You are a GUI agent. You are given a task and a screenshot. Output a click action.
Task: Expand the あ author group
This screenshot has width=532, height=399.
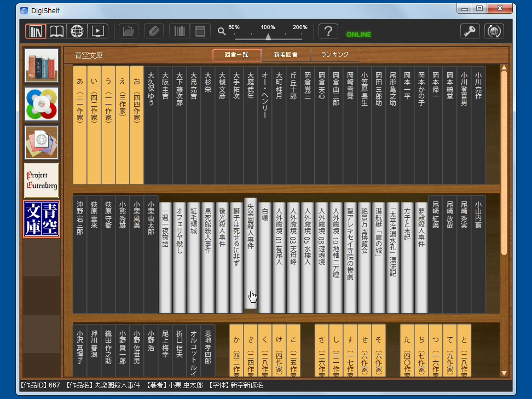point(80,125)
